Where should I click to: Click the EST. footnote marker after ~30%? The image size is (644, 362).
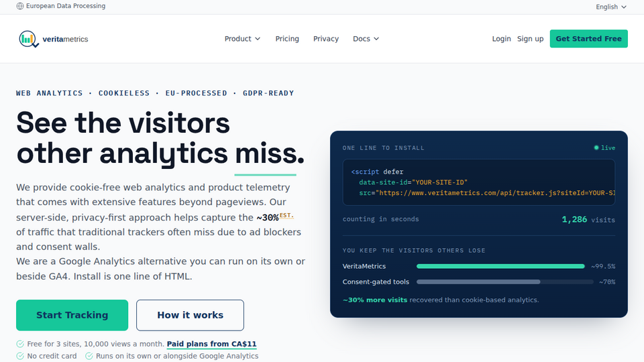286,215
